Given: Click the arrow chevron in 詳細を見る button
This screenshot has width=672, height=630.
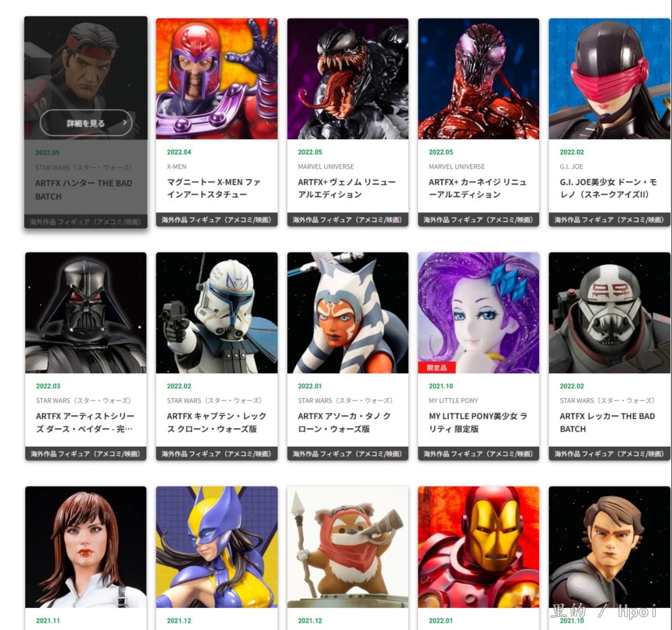Looking at the screenshot, I should pos(125,123).
